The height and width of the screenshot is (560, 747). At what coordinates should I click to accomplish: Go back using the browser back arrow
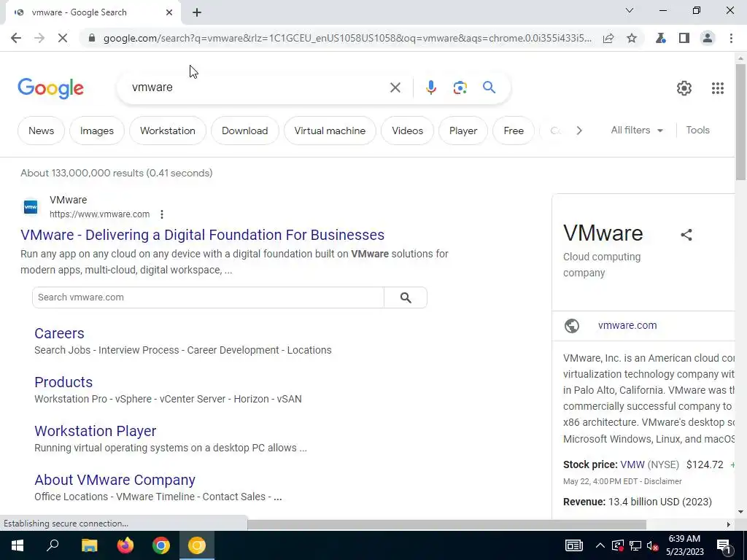point(16,38)
